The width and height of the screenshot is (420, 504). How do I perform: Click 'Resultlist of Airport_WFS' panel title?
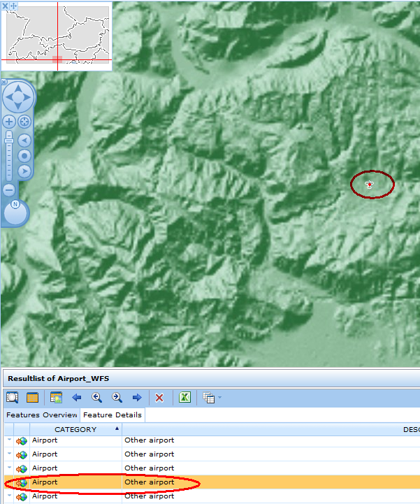coord(59,379)
